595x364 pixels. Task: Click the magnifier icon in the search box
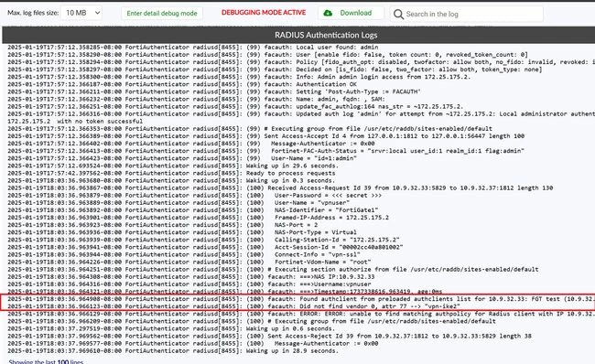click(398, 15)
